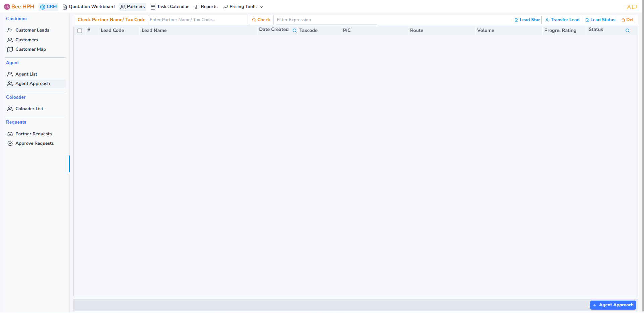Viewport: 644px width, 313px height.
Task: Open the chat messages icon
Action: point(634,7)
